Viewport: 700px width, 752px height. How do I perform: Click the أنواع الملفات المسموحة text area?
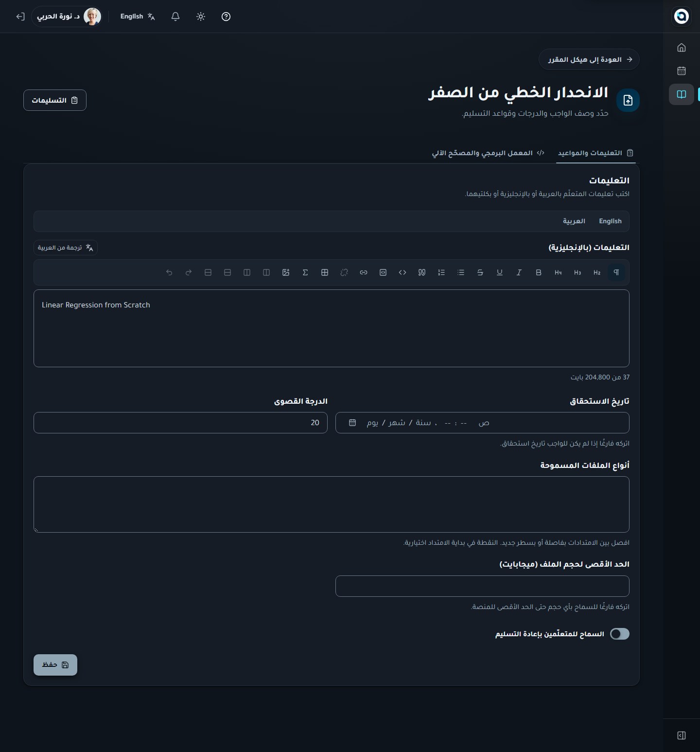click(332, 504)
